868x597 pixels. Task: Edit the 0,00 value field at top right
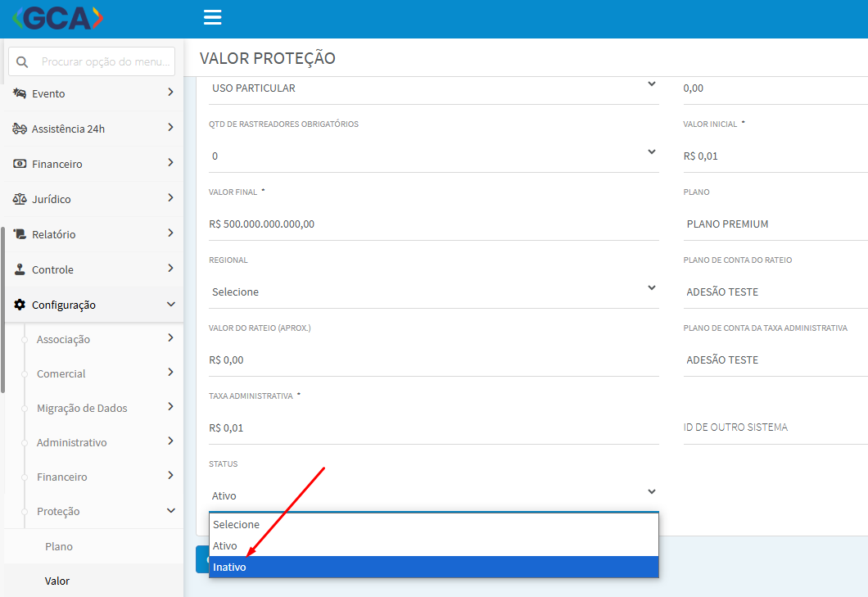click(775, 88)
